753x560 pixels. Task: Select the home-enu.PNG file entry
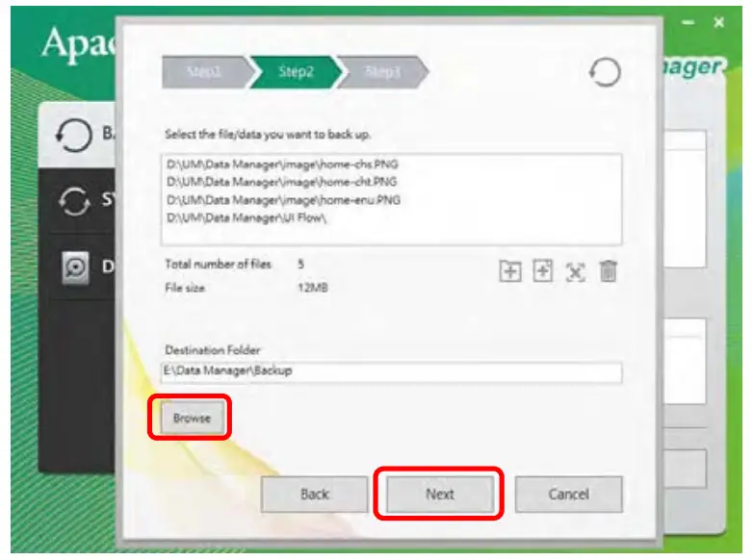[283, 200]
